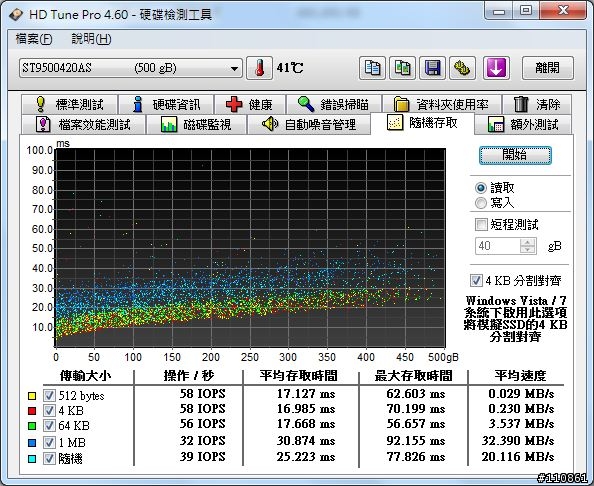Image resolution: width=594 pixels, height=486 pixels.
Task: Select the 隨機存取 tab
Action: coord(422,123)
